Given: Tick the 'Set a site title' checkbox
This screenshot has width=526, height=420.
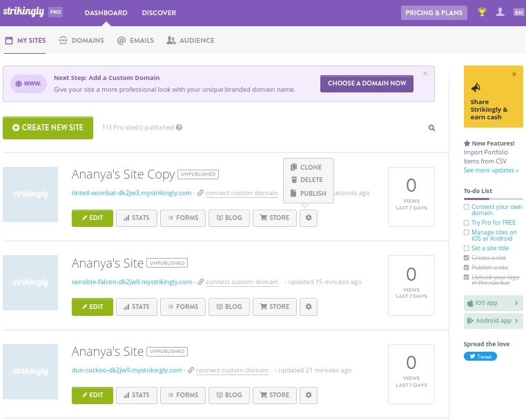Looking at the screenshot, I should [467, 248].
